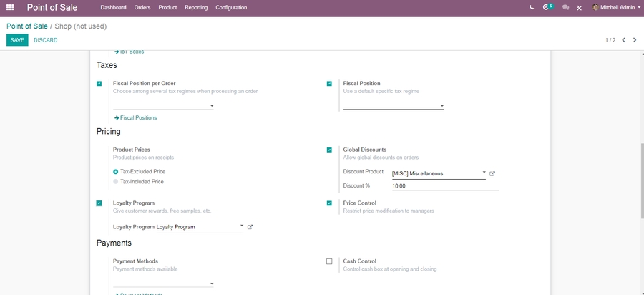The height and width of the screenshot is (295, 644).
Task: Click the Discount % input field
Action: [444, 186]
